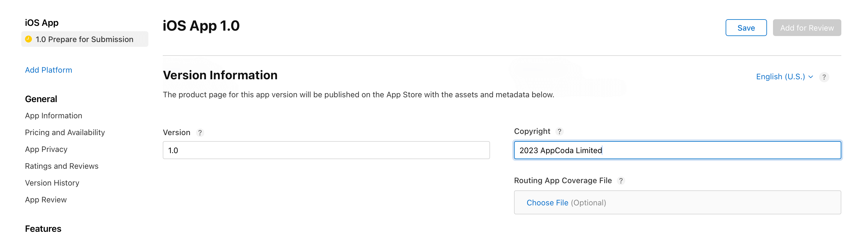Expand the English (U.S.) language dropdown
Viewport: 868px width, 239px height.
[x=784, y=77]
